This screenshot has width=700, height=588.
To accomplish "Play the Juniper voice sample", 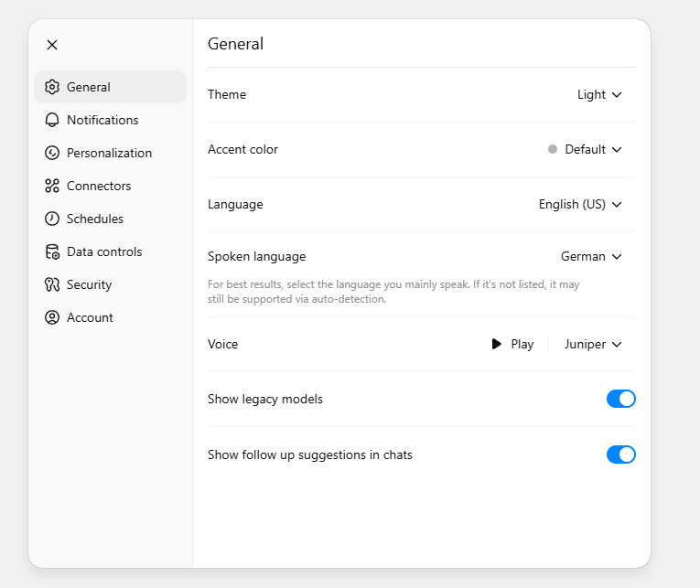I will (x=512, y=344).
